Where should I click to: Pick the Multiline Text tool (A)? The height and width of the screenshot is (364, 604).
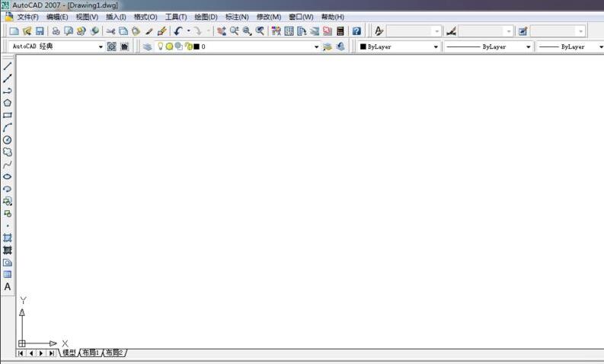(8, 287)
